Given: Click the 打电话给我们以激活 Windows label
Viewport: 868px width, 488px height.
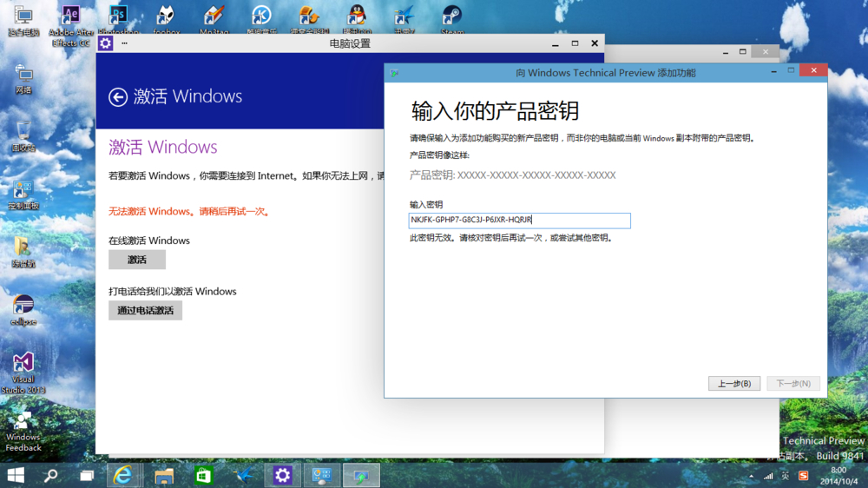Looking at the screenshot, I should [172, 292].
